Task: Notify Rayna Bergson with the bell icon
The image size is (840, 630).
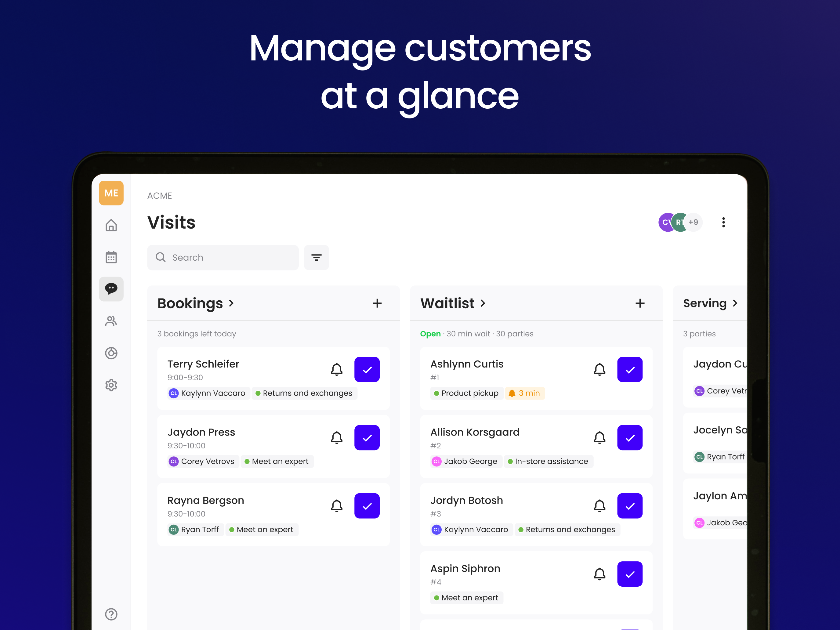Action: tap(336, 506)
